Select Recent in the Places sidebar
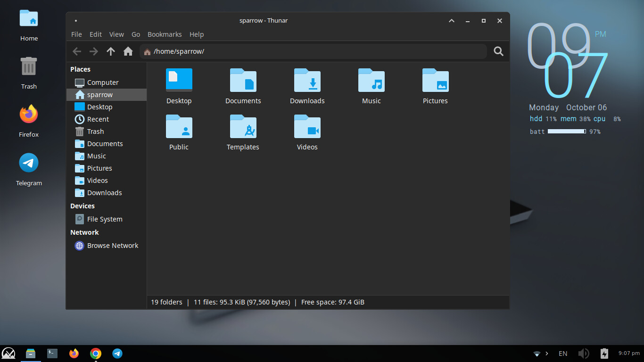Image resolution: width=644 pixels, height=362 pixels. [98, 119]
